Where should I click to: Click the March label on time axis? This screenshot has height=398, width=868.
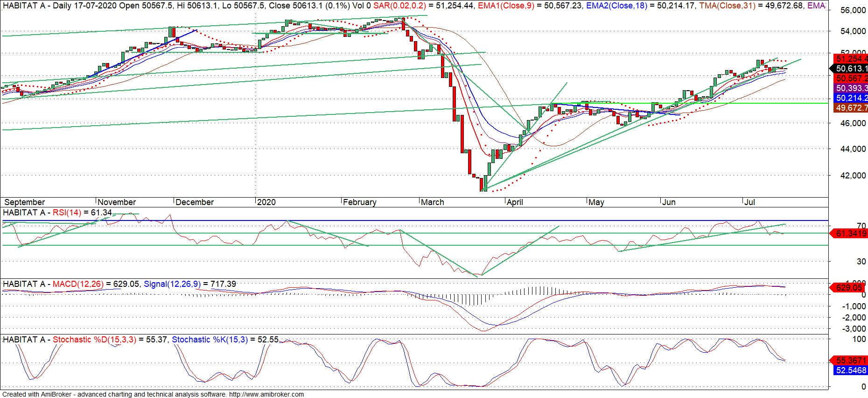tap(433, 202)
